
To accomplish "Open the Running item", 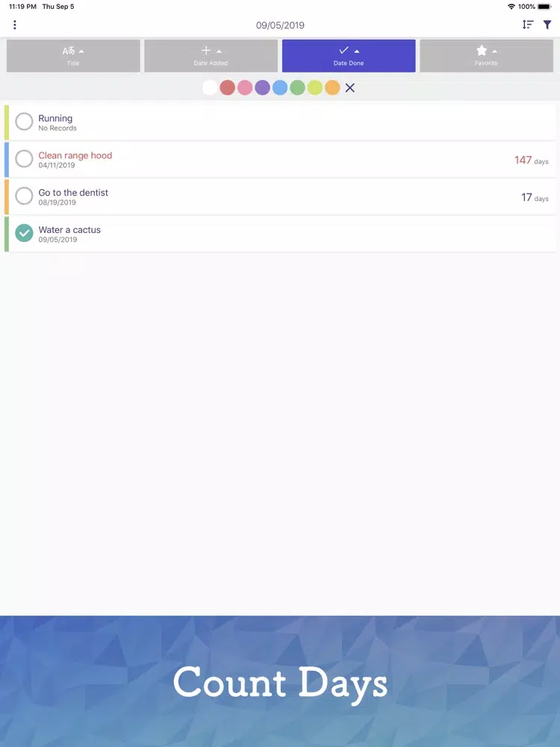I will [x=280, y=123].
